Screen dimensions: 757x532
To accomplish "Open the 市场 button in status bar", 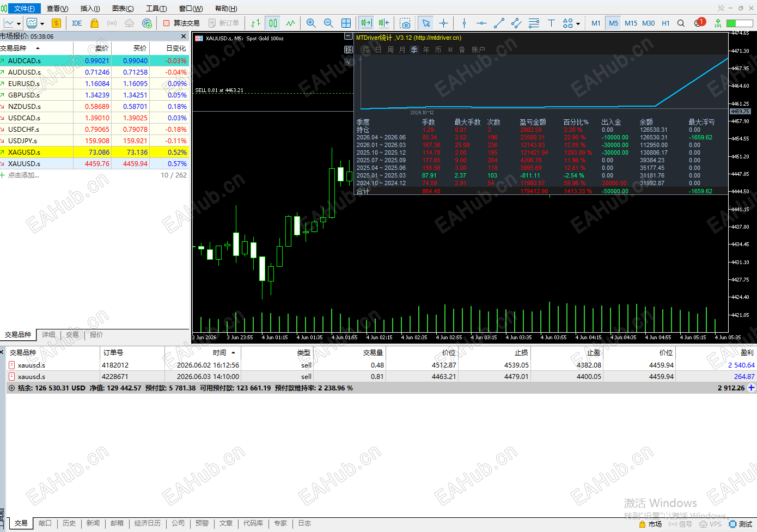I will [x=650, y=524].
